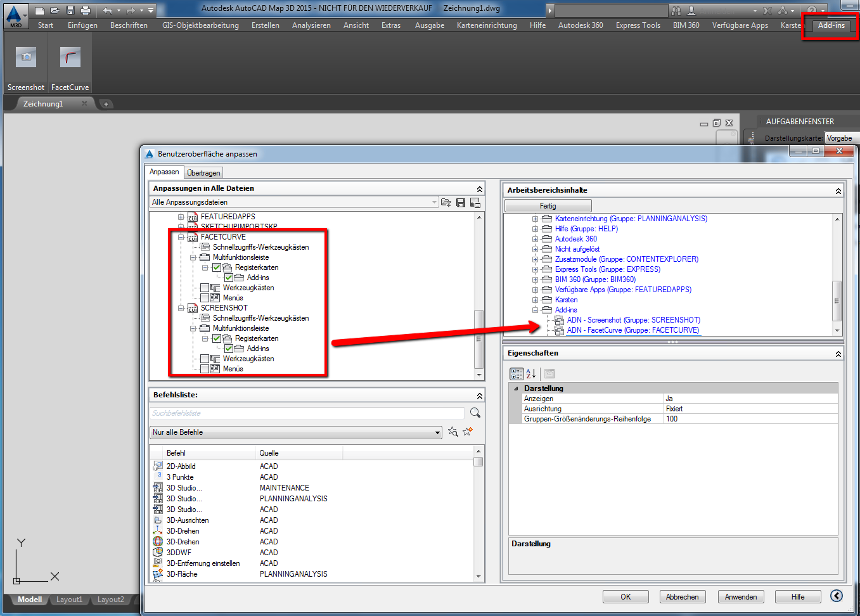This screenshot has width=860, height=616.
Task: Open a customization file via the folder icon
Action: (x=446, y=203)
